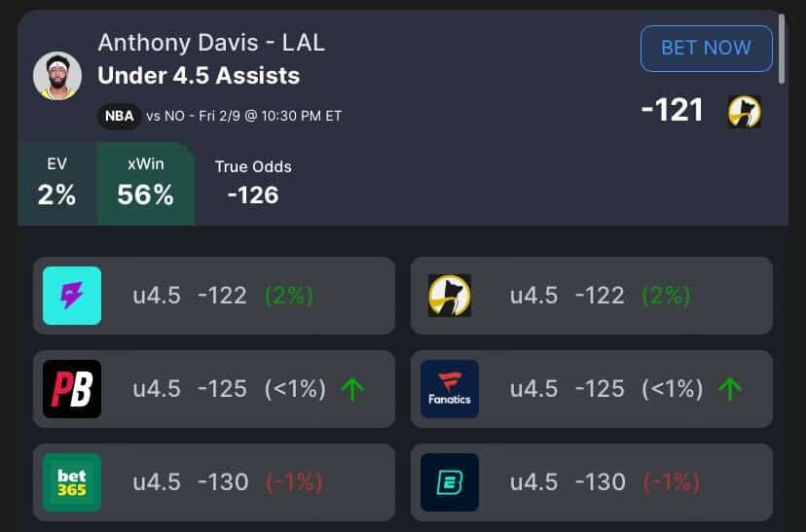This screenshot has height=532, width=806.
Task: Click the ESPN Bet logo
Action: tap(450, 482)
